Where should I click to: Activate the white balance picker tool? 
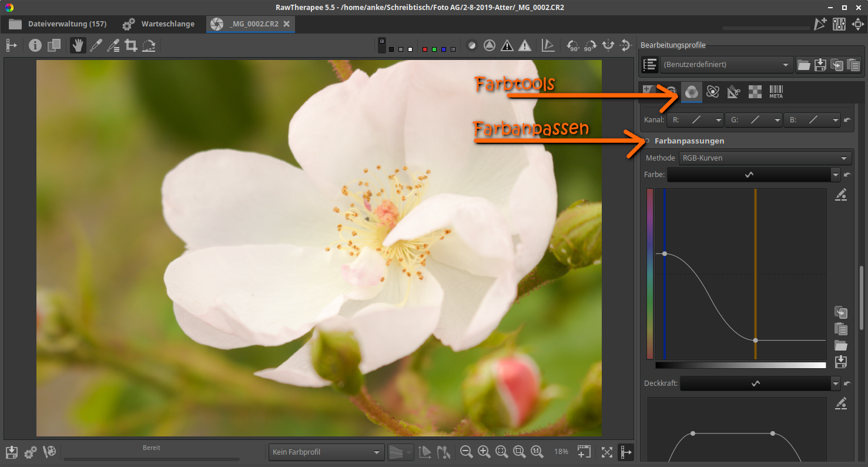[95, 45]
